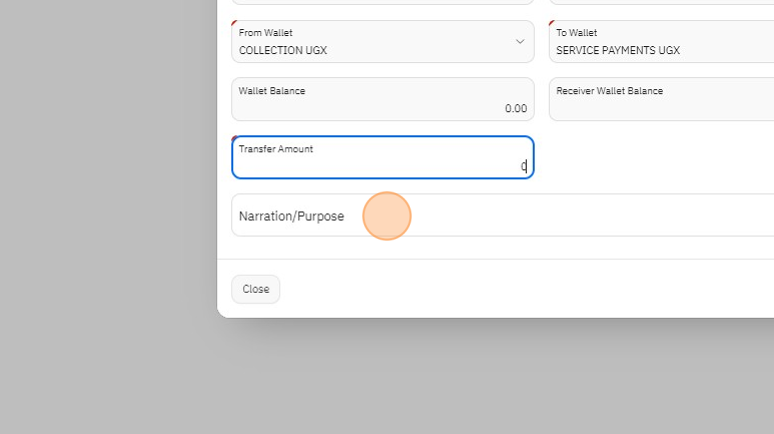Select the Receiver Wallet Balance field
This screenshot has width=774, height=434.
coord(660,99)
